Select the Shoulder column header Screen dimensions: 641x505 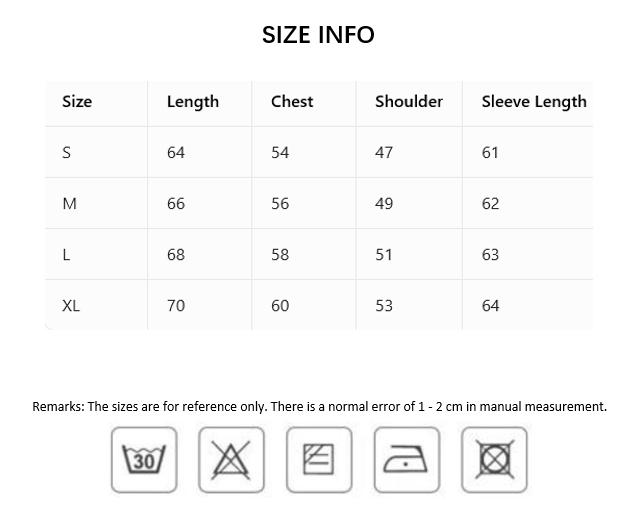409,101
